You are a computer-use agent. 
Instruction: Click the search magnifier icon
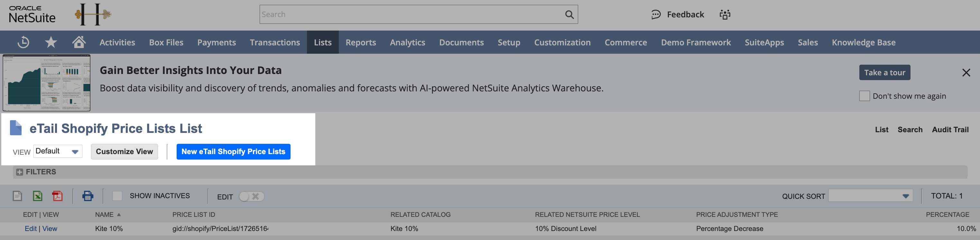point(569,14)
